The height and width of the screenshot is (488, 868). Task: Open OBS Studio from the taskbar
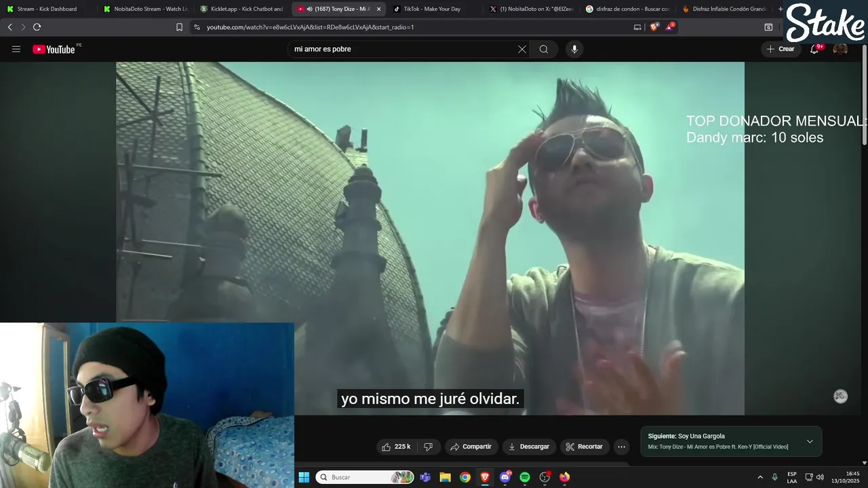click(545, 477)
